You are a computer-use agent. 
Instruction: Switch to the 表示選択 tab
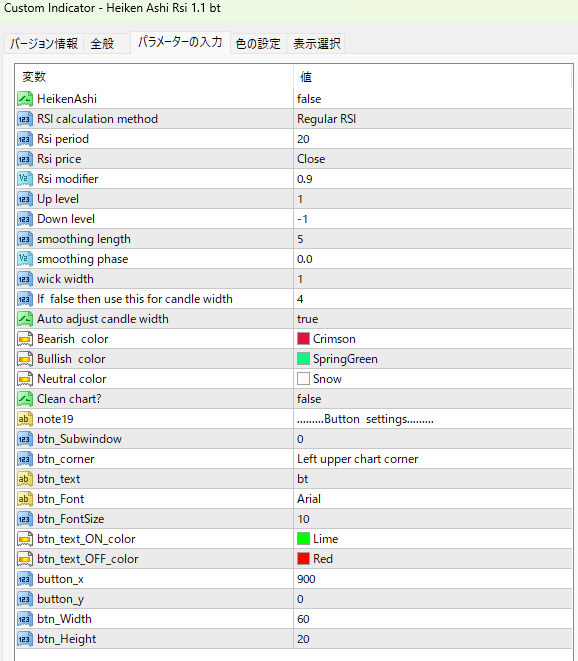tap(316, 43)
